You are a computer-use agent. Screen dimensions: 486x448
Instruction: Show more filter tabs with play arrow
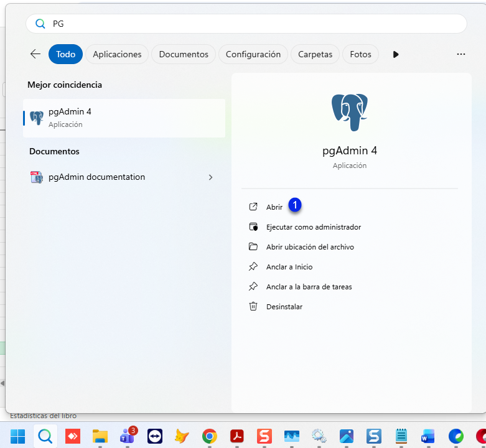coord(396,54)
